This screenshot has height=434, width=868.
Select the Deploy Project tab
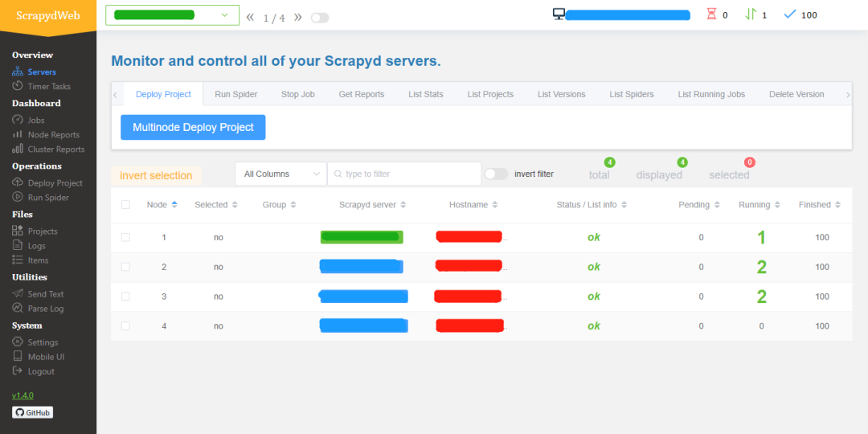[163, 94]
